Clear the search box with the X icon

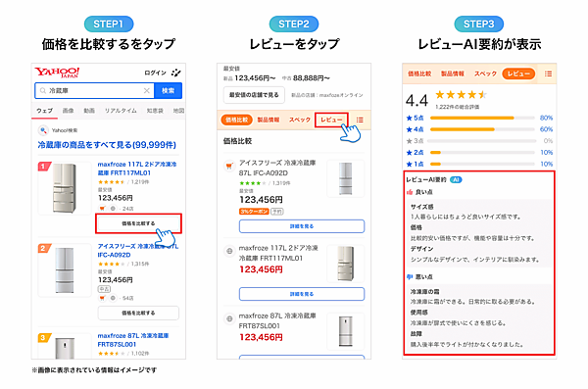[x=147, y=91]
